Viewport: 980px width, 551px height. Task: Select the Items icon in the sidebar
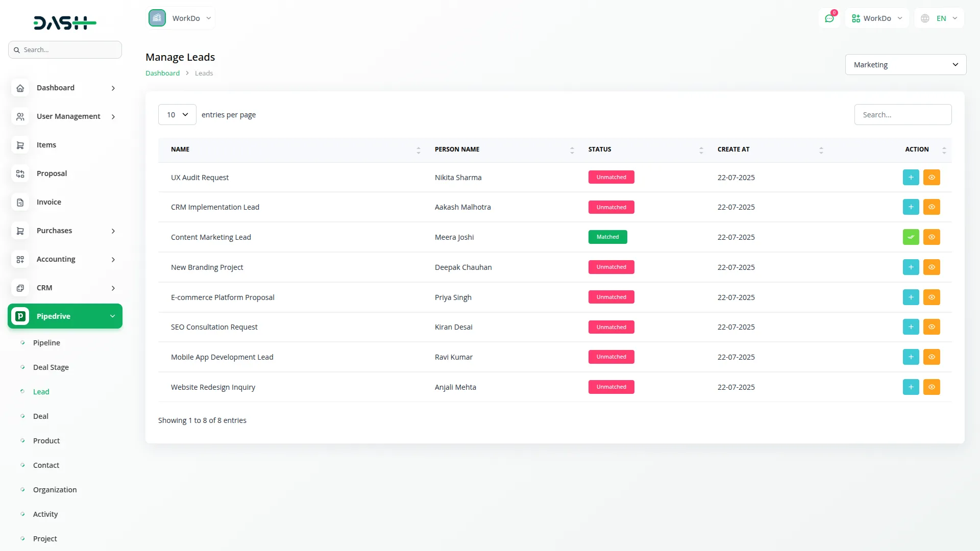click(20, 145)
